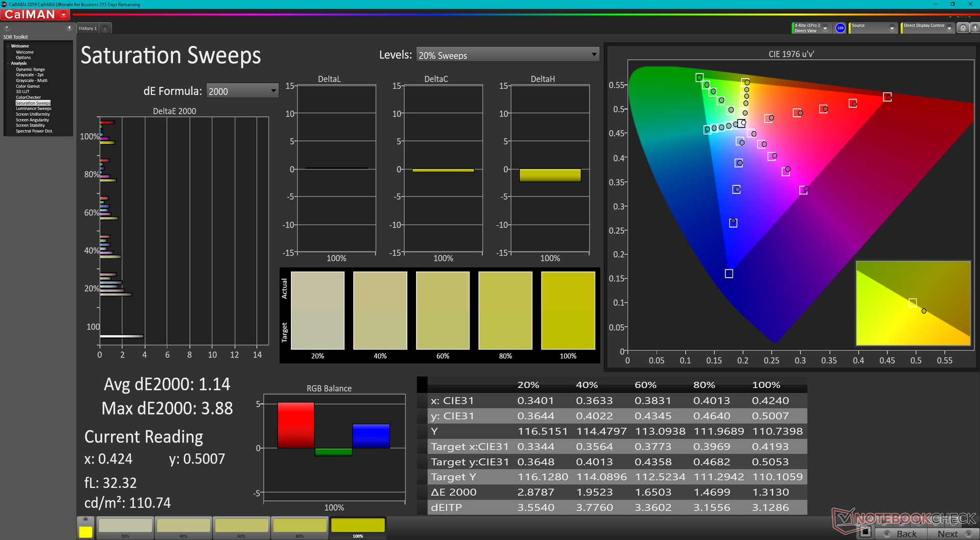This screenshot has width=980, height=540.
Task: Collapse the right panel arrow beside the gear
Action: (974, 28)
